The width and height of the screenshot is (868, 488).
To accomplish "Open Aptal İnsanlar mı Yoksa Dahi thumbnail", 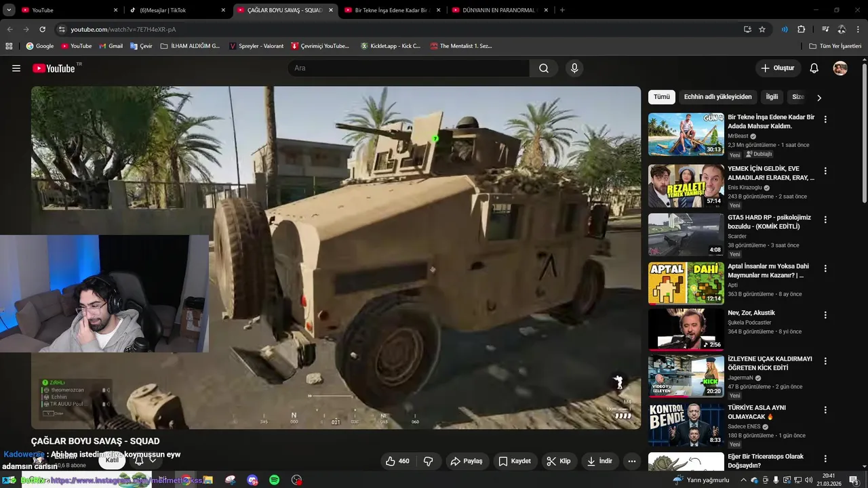I will (686, 283).
